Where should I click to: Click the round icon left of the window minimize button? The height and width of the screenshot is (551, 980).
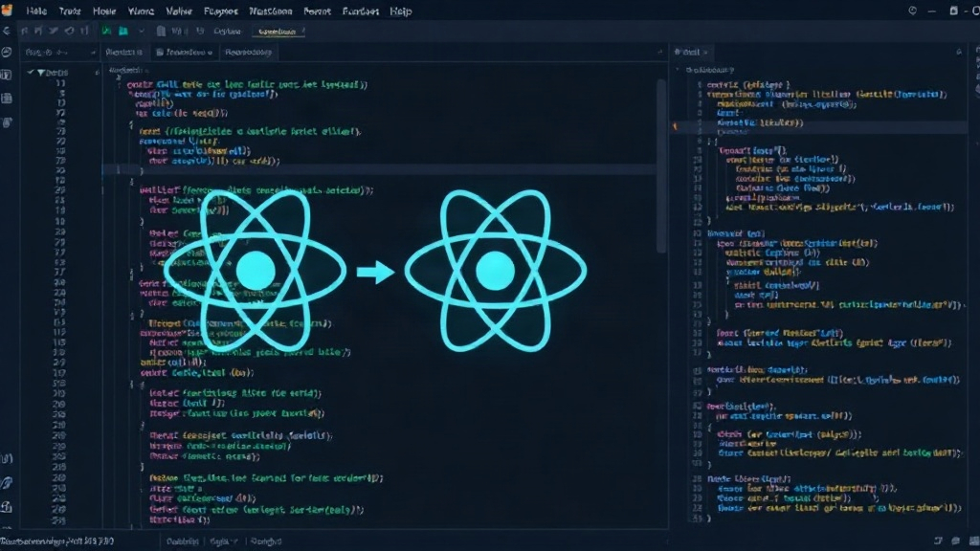pos(912,11)
